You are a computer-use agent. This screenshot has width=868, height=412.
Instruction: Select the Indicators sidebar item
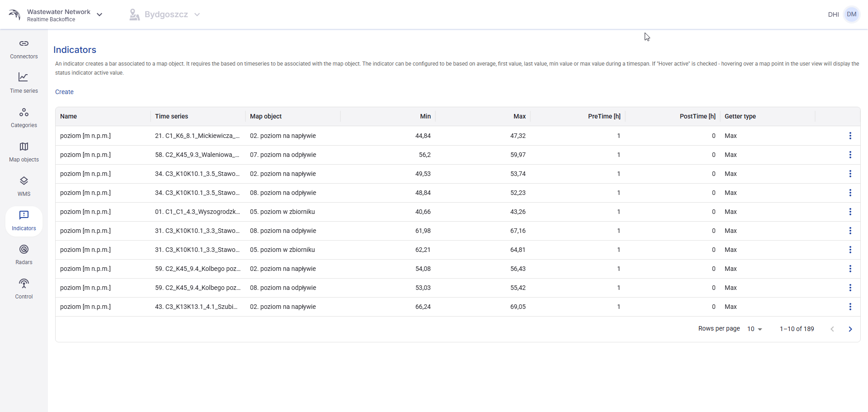point(24,221)
